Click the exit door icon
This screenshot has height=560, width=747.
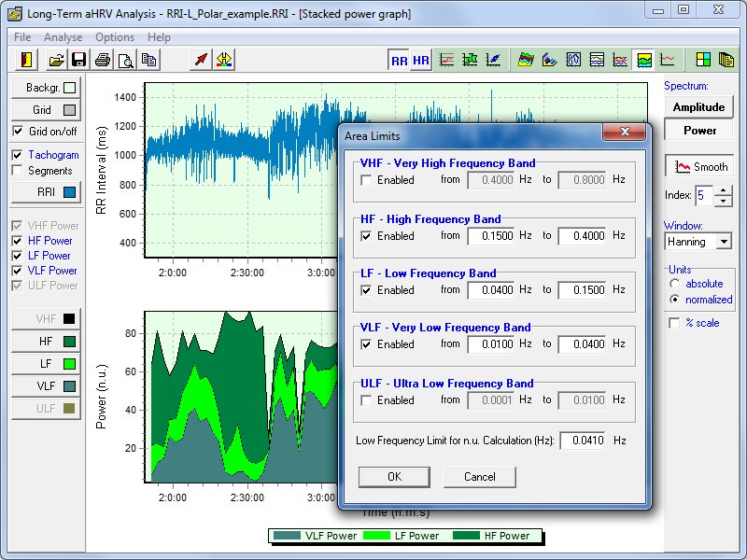(27, 61)
